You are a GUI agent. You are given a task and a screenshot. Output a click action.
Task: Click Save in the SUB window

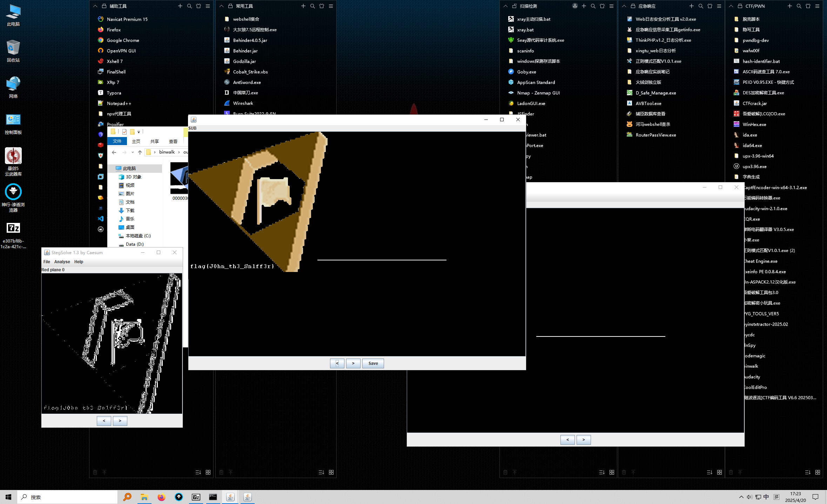[373, 363]
